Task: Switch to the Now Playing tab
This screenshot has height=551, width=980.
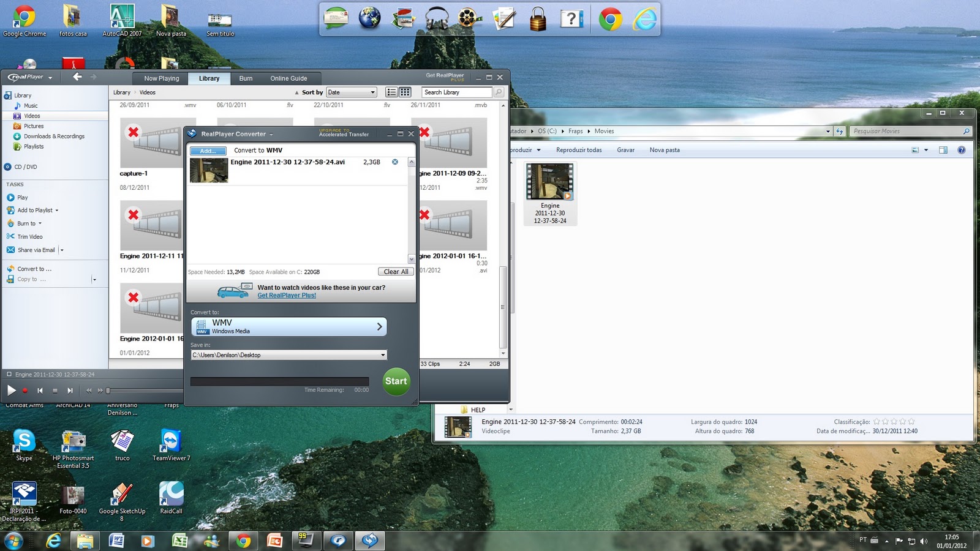Action: (x=162, y=78)
